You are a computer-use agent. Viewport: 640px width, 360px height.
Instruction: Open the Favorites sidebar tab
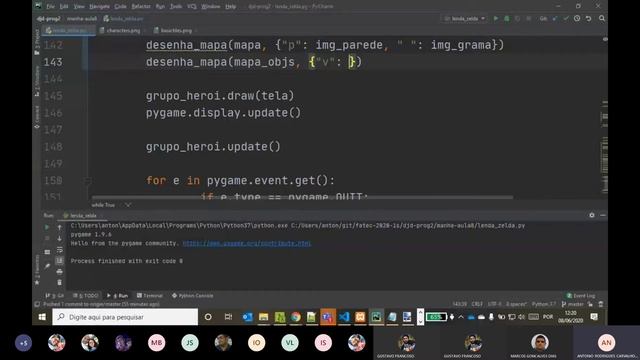[37, 270]
